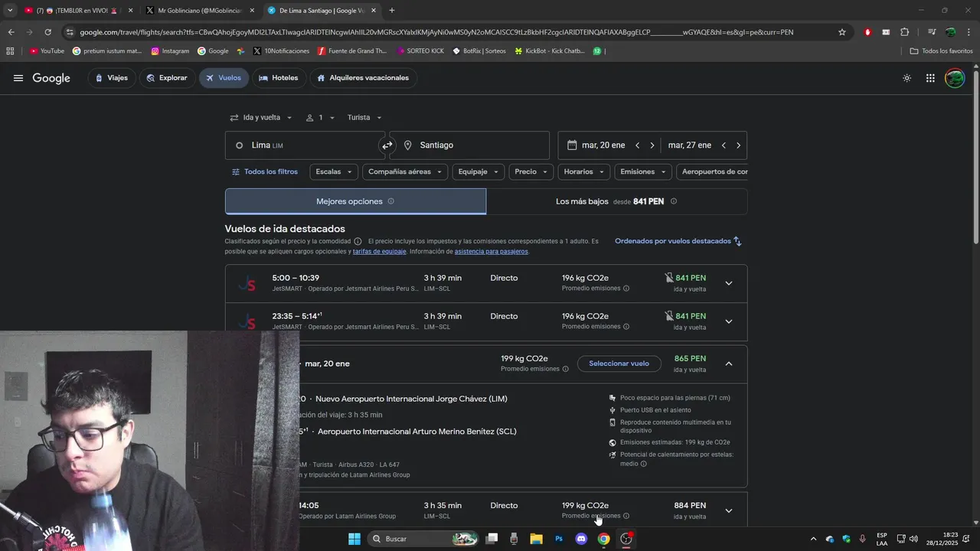Open OBS Studio from the taskbar
Image resolution: width=980 pixels, height=551 pixels.
(x=626, y=539)
